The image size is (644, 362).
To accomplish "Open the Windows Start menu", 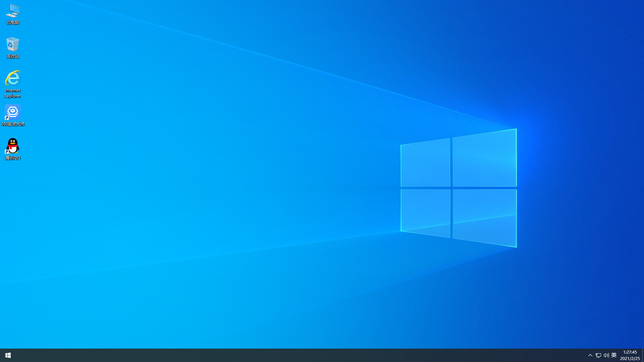I will [8, 355].
